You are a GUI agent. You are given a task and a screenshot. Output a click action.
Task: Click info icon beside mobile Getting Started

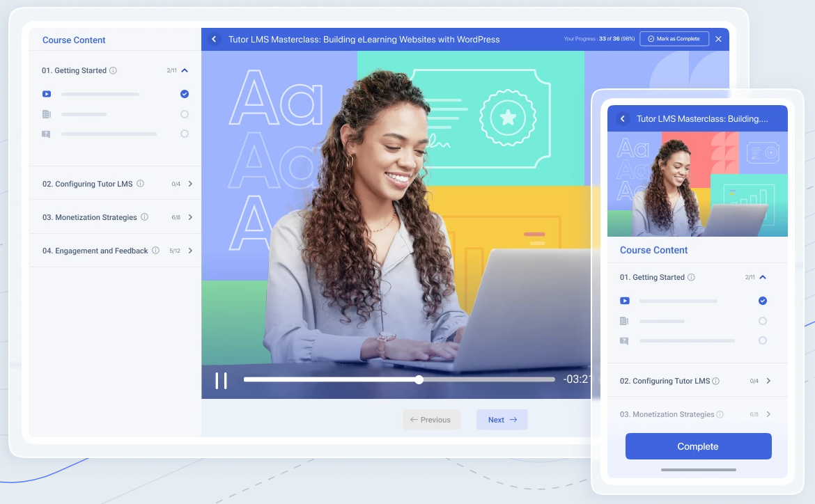pyautogui.click(x=691, y=277)
